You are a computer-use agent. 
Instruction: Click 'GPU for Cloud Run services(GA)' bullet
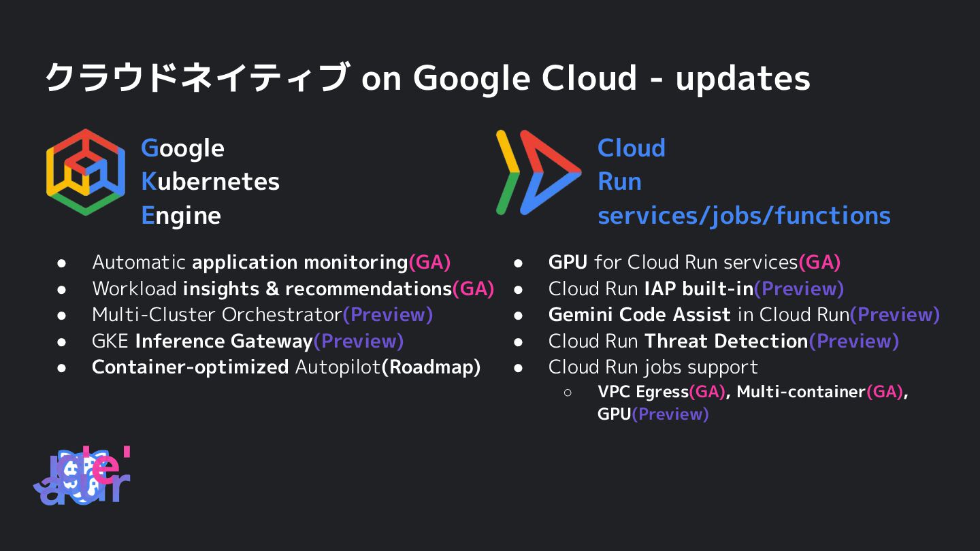[695, 263]
